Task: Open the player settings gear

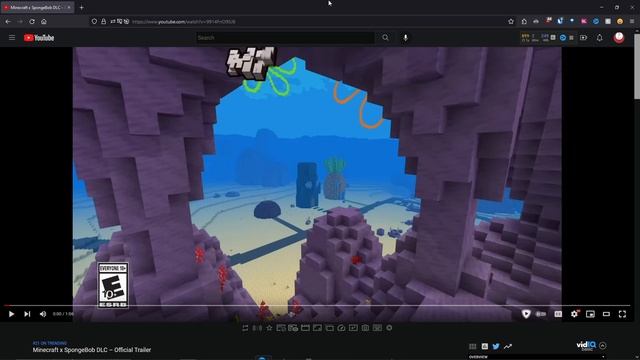Action: [x=574, y=314]
